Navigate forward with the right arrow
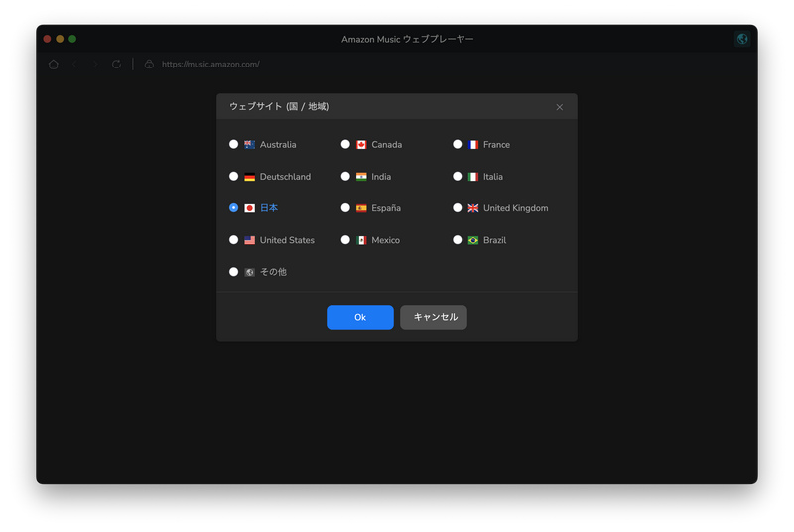Image resolution: width=794 pixels, height=532 pixels. click(x=95, y=65)
